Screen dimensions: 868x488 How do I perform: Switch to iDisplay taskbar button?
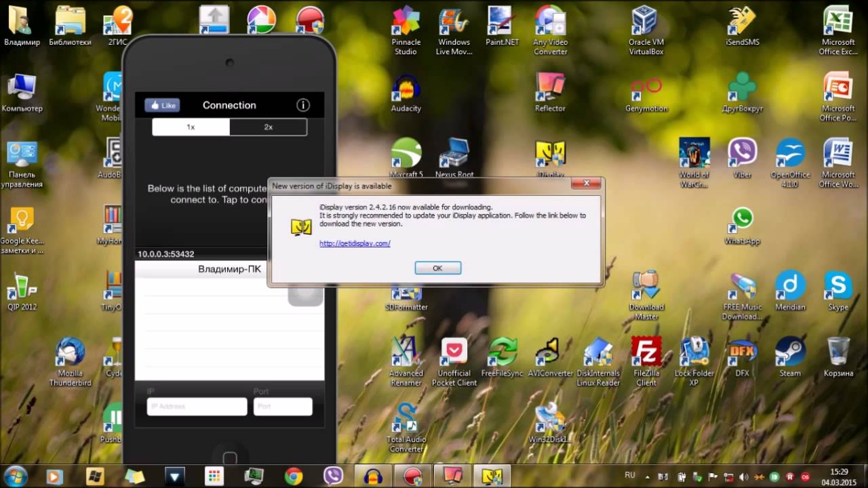point(492,476)
